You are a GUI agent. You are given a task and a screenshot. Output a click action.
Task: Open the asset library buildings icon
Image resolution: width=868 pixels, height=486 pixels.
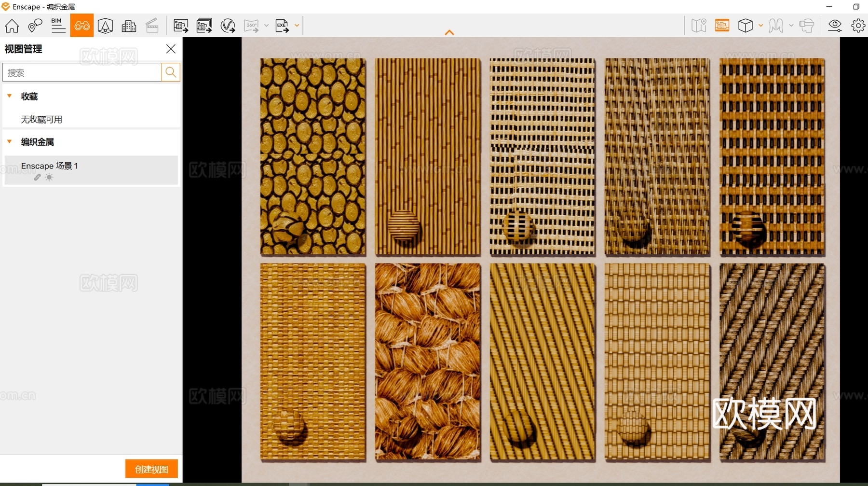coord(129,26)
